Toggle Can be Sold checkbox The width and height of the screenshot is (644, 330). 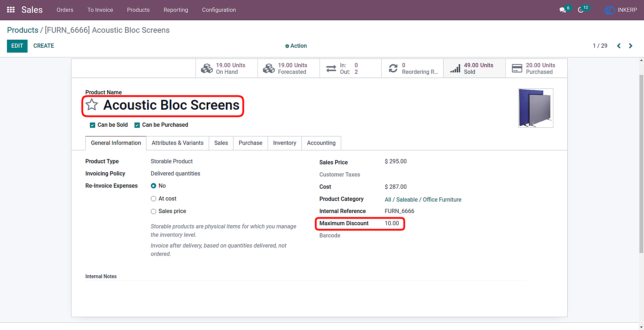pos(92,125)
